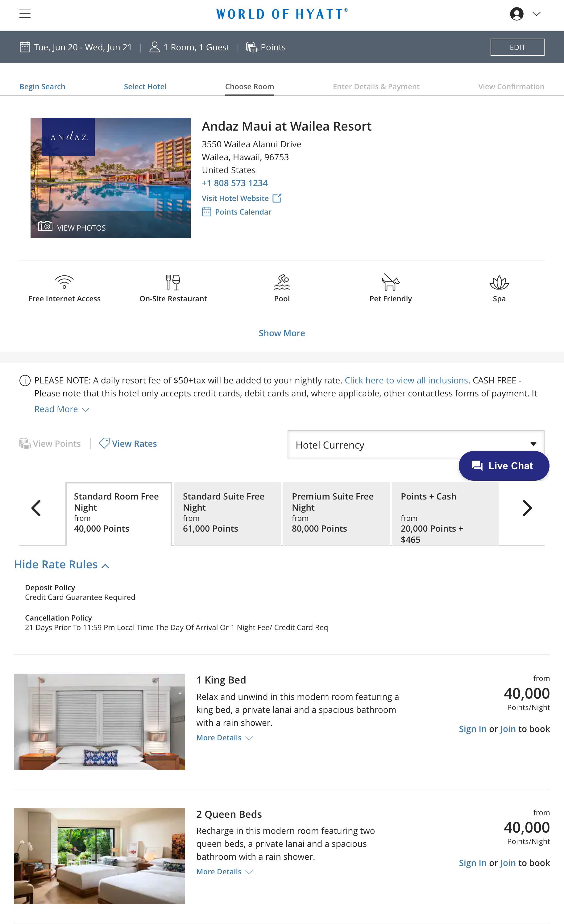
Task: Open the hamburger navigation menu
Action: pos(25,14)
